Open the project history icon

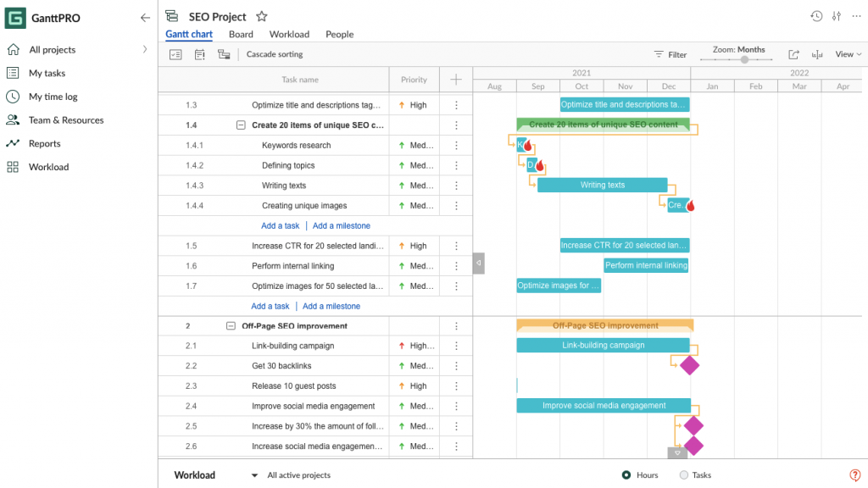tap(815, 16)
